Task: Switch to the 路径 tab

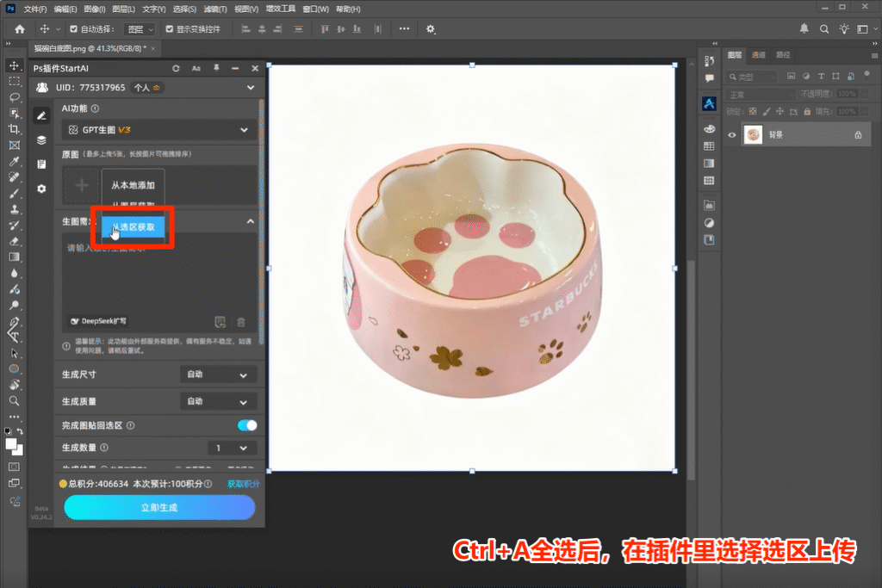Action: tap(783, 55)
